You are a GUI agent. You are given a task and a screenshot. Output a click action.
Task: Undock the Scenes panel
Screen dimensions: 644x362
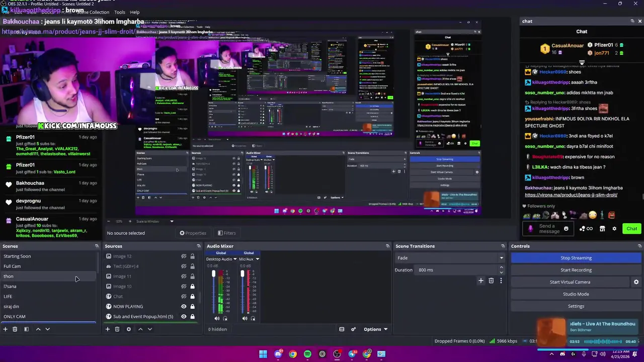click(x=97, y=246)
